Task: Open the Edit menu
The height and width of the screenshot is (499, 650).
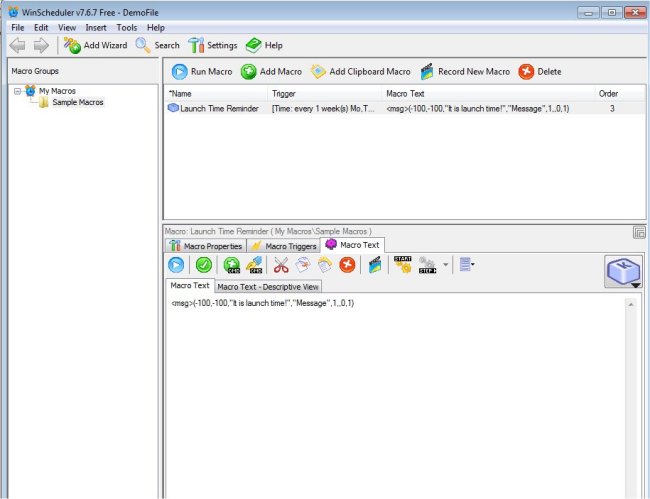Action: pyautogui.click(x=41, y=27)
